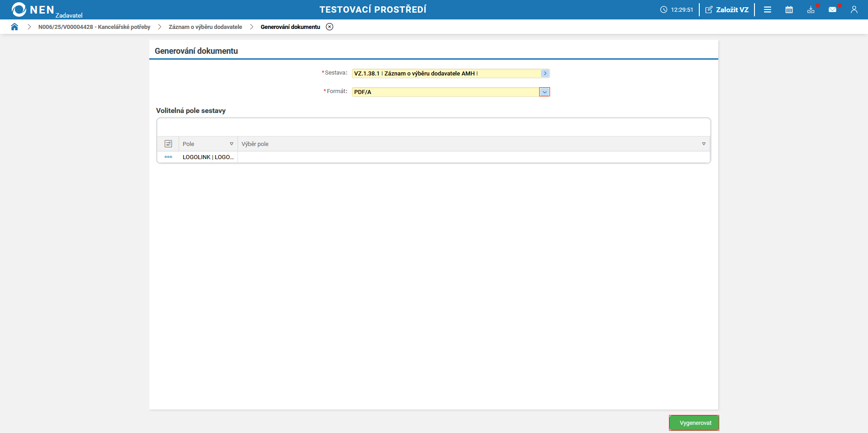Open Pole column filter arrow

click(x=232, y=144)
